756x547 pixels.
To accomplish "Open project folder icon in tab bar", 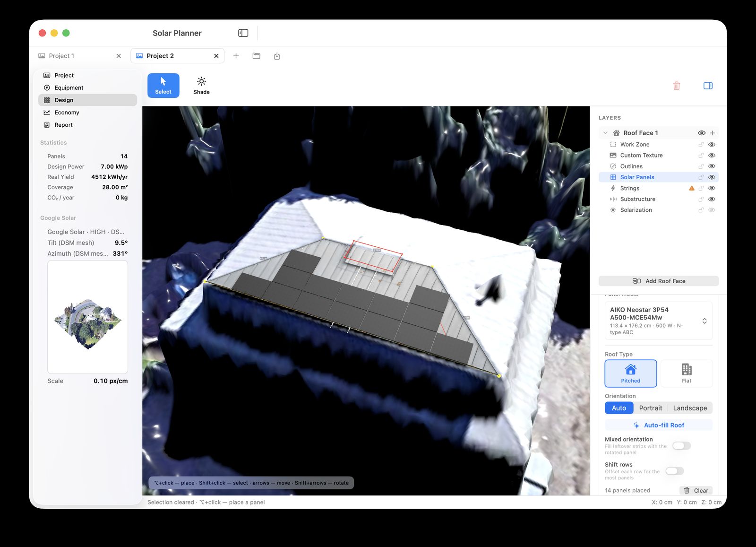I will (257, 56).
